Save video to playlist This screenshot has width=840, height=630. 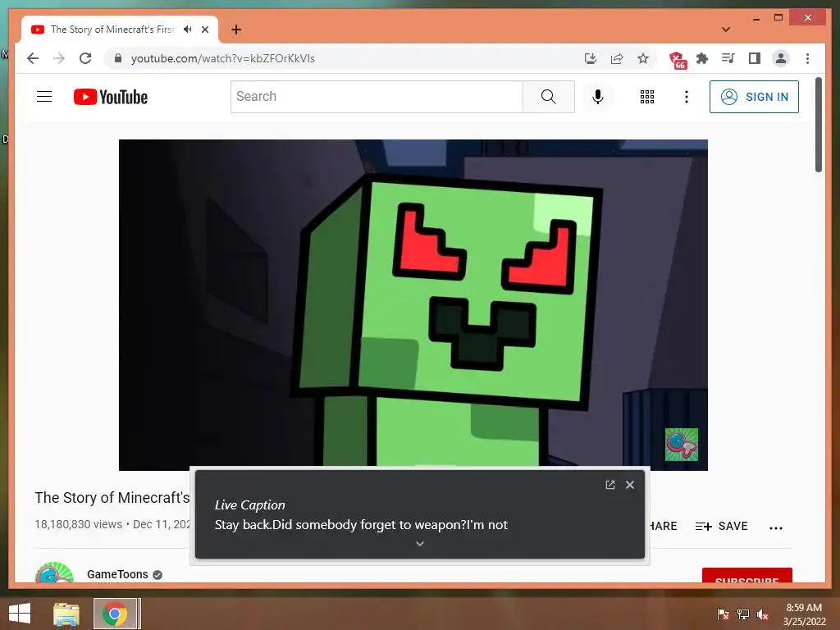(722, 526)
